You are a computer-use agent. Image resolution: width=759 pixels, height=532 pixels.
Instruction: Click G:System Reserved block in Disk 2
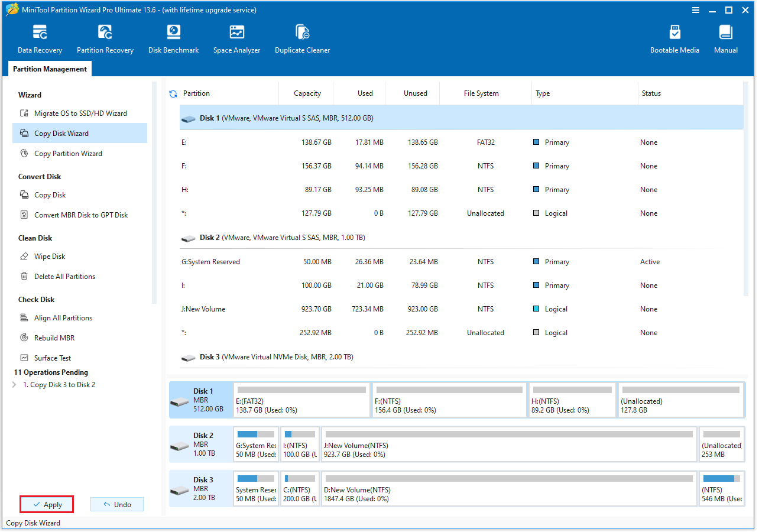point(256,445)
